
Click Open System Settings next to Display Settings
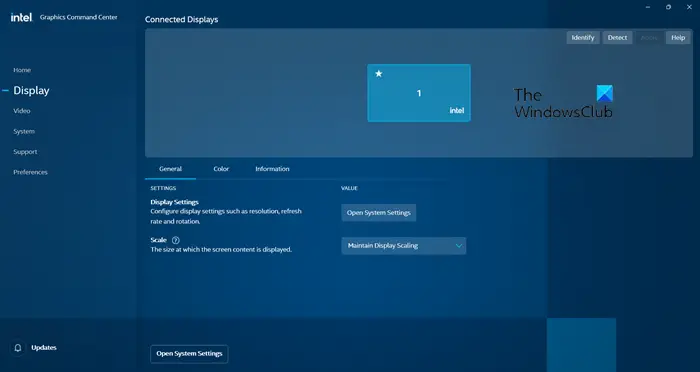pos(379,213)
